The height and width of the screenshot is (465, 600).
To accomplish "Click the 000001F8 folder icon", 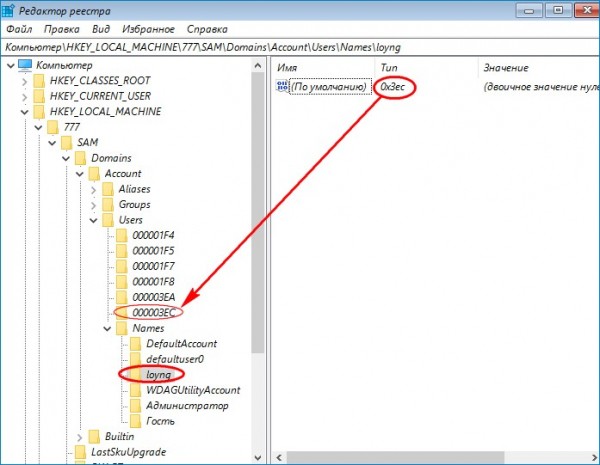I will point(122,282).
